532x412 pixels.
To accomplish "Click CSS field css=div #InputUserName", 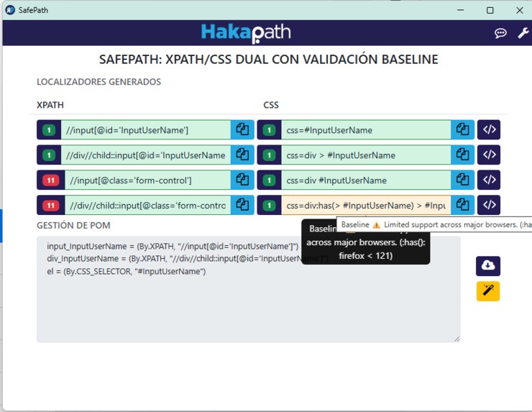I will coord(366,180).
